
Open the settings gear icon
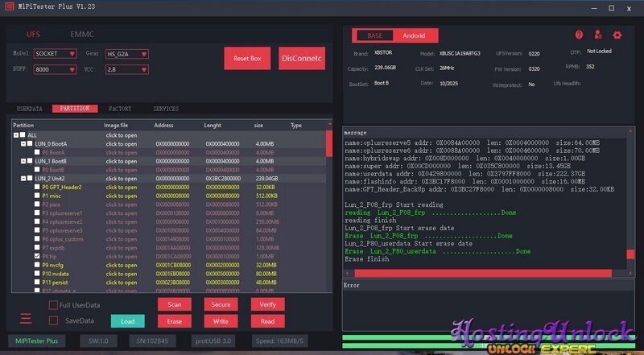coord(617,35)
